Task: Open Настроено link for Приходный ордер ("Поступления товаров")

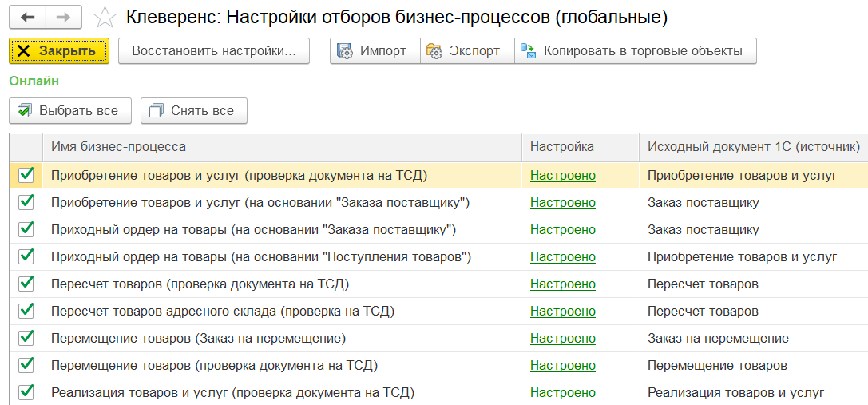Action: 562,257
